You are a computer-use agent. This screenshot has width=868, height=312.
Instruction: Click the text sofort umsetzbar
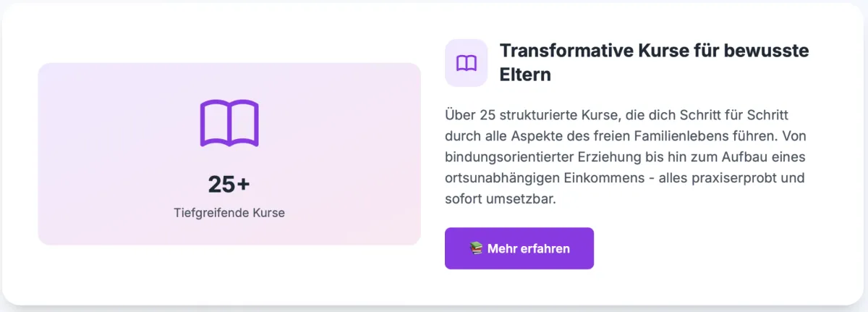point(500,199)
